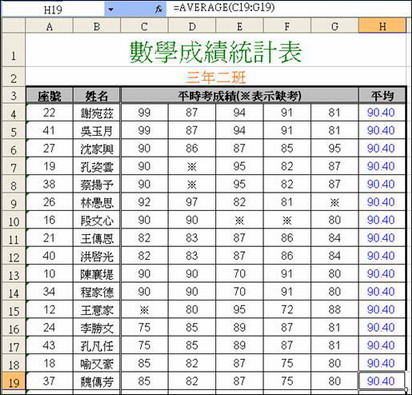
Task: Select the name cell 段文心
Action: tap(97, 220)
